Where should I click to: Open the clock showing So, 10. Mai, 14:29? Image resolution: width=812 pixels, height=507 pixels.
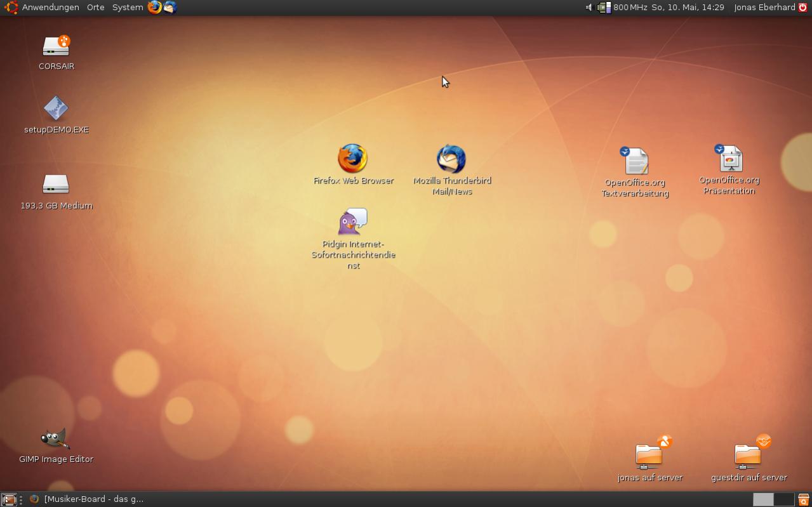point(688,8)
